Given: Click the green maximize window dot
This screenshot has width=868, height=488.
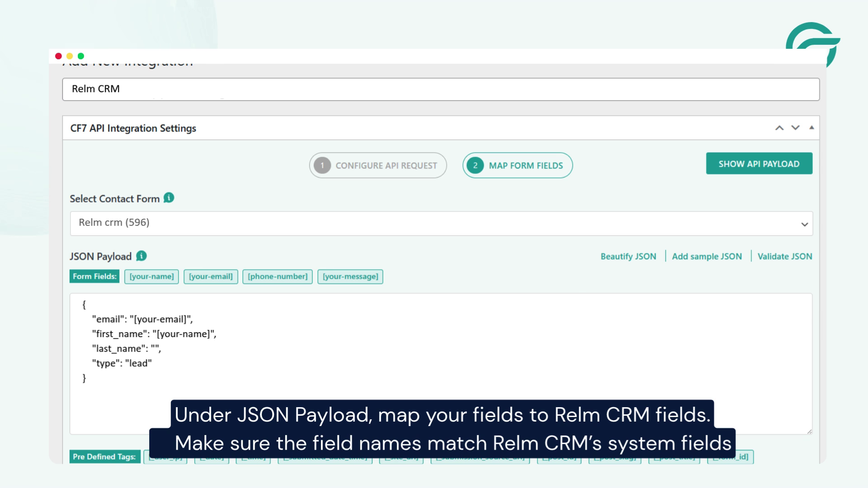Looking at the screenshot, I should pyautogui.click(x=81, y=56).
